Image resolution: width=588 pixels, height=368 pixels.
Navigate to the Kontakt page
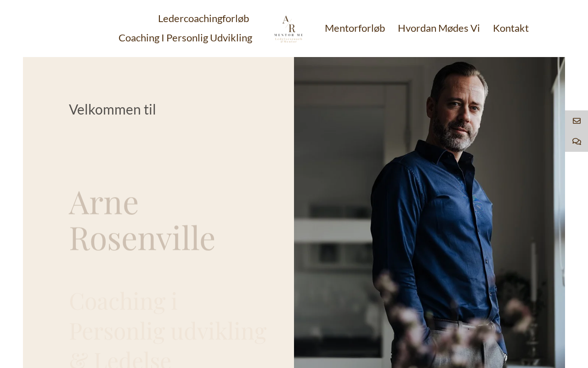point(511,28)
